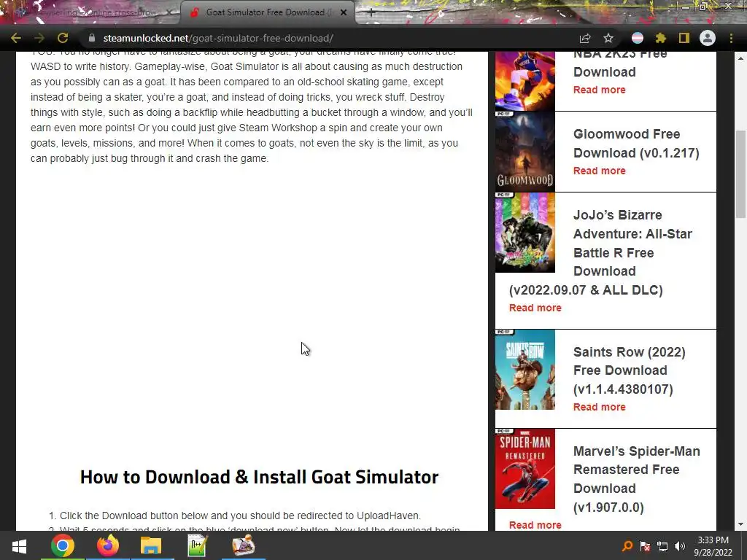Open Spider-Man Remastered cover thumbnail

tap(525, 469)
